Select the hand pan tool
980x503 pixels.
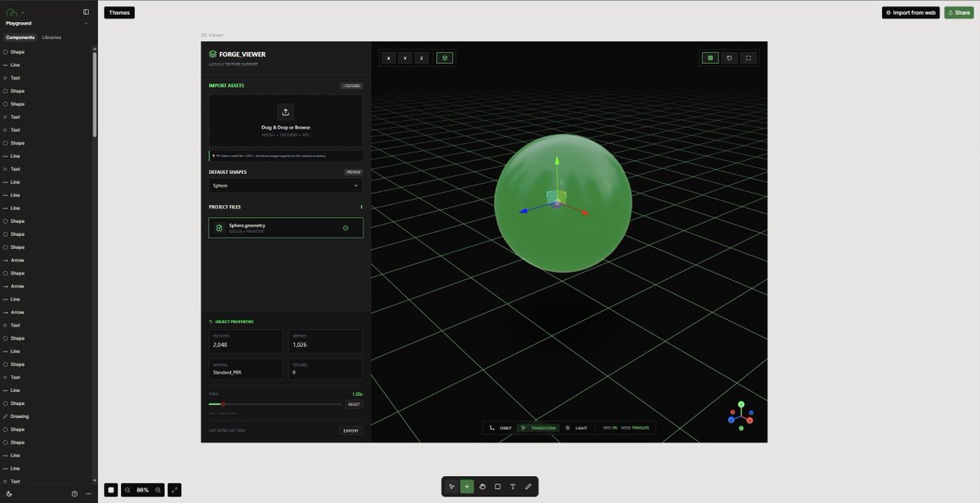[483, 487]
